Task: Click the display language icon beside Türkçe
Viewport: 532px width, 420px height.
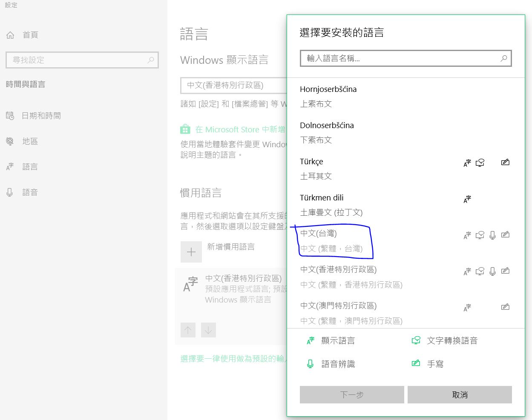Action: tap(467, 162)
